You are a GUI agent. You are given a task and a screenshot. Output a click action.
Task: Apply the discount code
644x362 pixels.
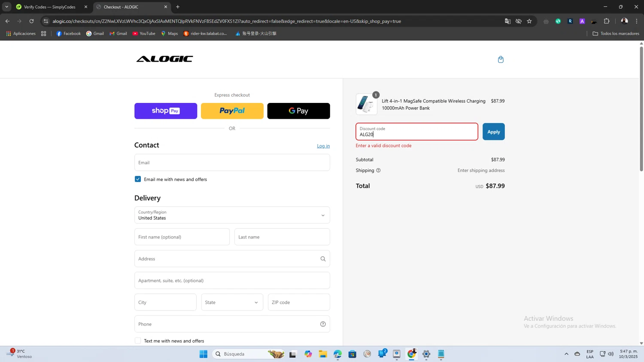(x=493, y=132)
